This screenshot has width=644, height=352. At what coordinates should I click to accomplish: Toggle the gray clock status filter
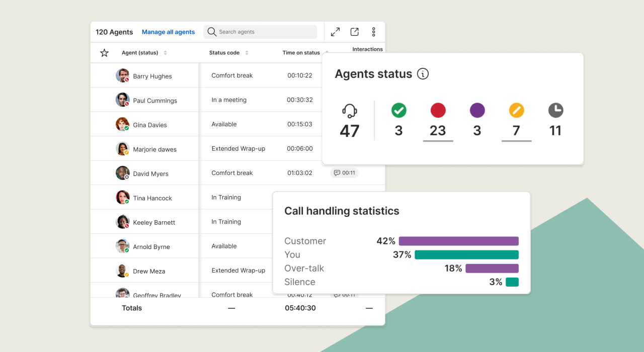click(555, 111)
